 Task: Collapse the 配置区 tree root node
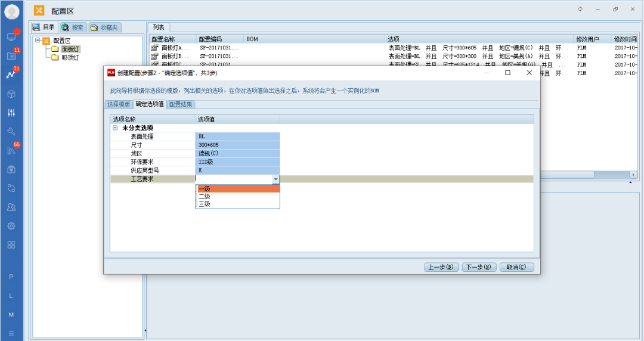[x=38, y=41]
